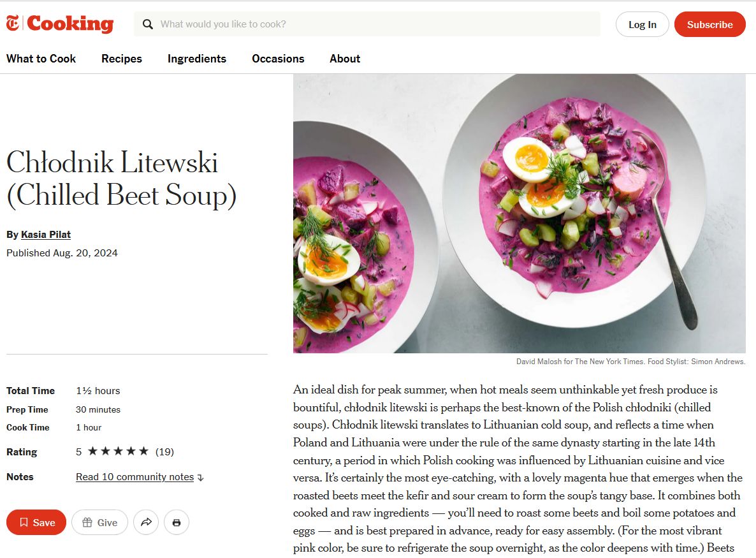Click the bookmark icon in Save button

click(x=24, y=522)
